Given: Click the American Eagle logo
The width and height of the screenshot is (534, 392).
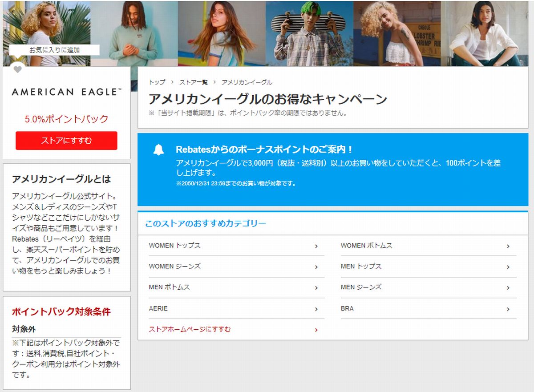Looking at the screenshot, I should point(66,92).
